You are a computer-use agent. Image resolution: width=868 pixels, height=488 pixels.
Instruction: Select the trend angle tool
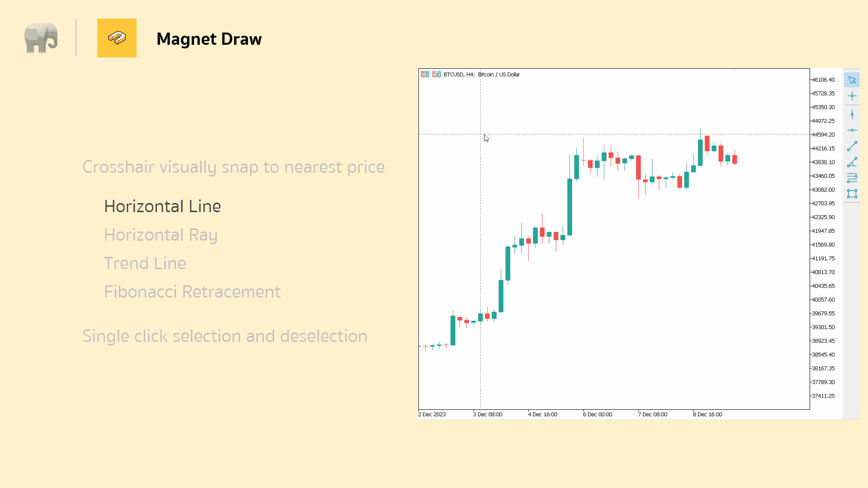(x=853, y=162)
